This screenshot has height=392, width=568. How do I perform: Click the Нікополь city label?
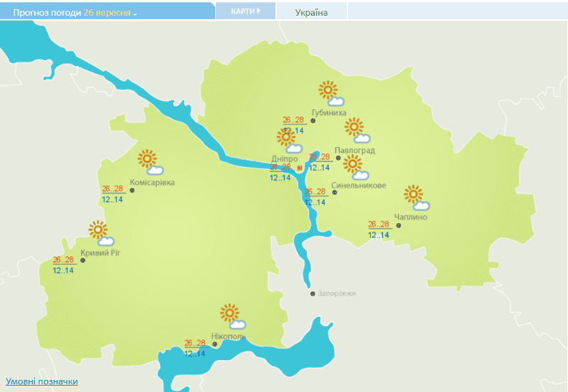229,336
